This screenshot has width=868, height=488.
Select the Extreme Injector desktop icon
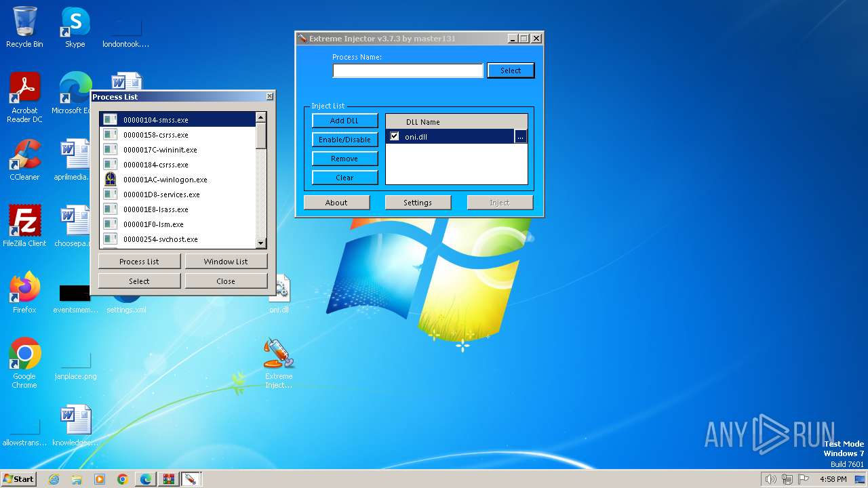tap(279, 363)
